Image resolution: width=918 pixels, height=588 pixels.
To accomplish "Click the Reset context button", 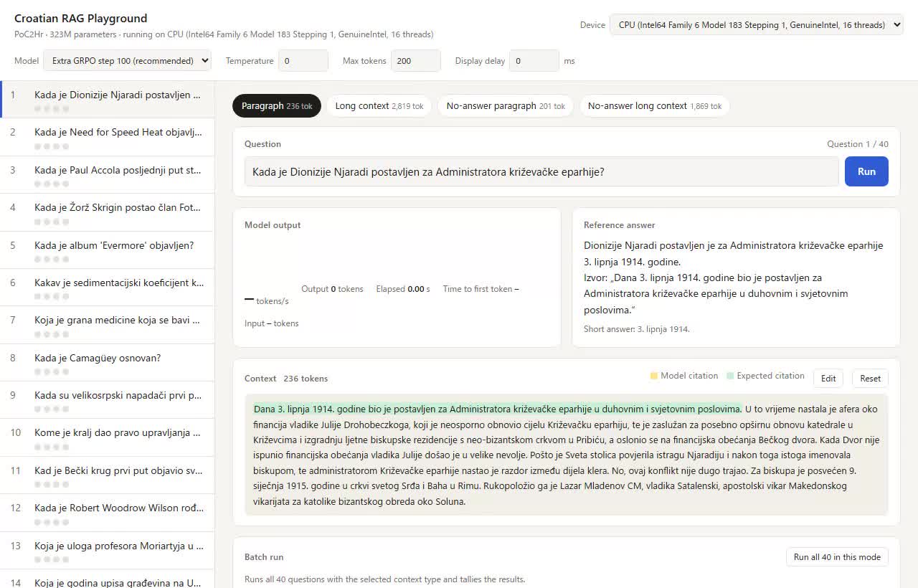I will (x=870, y=379).
